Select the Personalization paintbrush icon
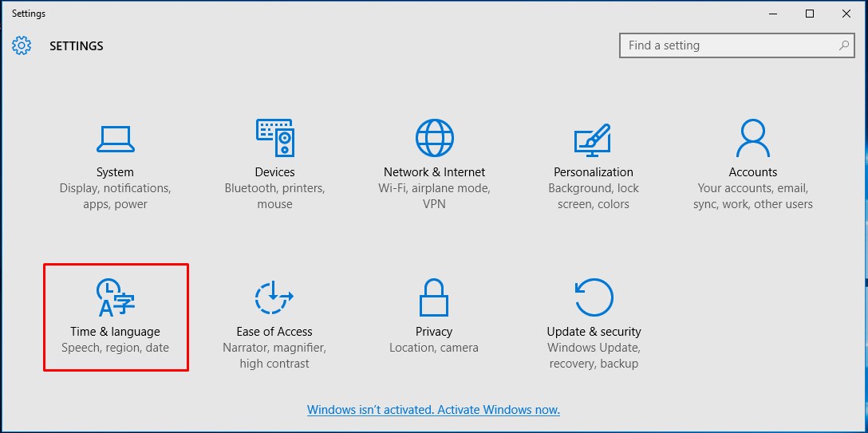This screenshot has height=433, width=868. (x=593, y=138)
